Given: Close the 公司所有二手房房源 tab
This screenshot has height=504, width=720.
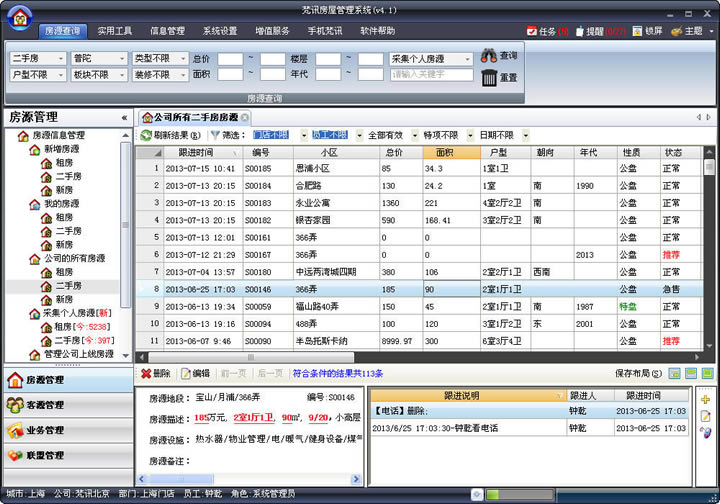Looking at the screenshot, I should pos(245,117).
